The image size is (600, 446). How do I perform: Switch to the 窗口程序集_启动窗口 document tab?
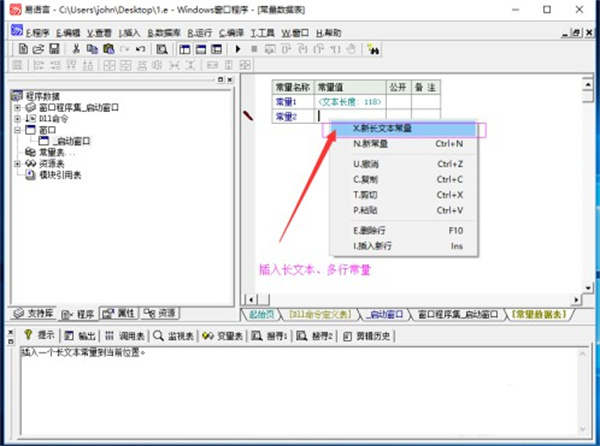click(x=458, y=314)
